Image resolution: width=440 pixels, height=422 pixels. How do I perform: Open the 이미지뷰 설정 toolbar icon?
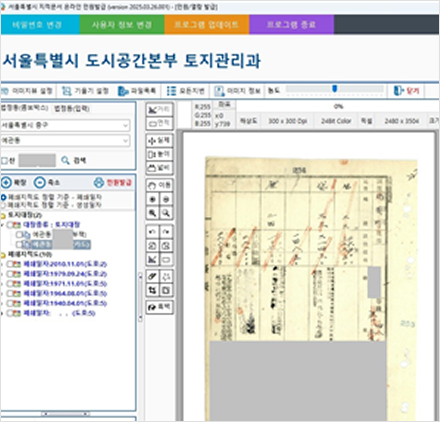pos(5,91)
